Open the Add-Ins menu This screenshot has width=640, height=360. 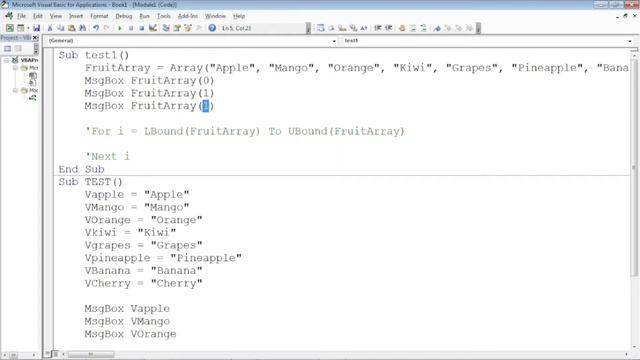coord(187,16)
